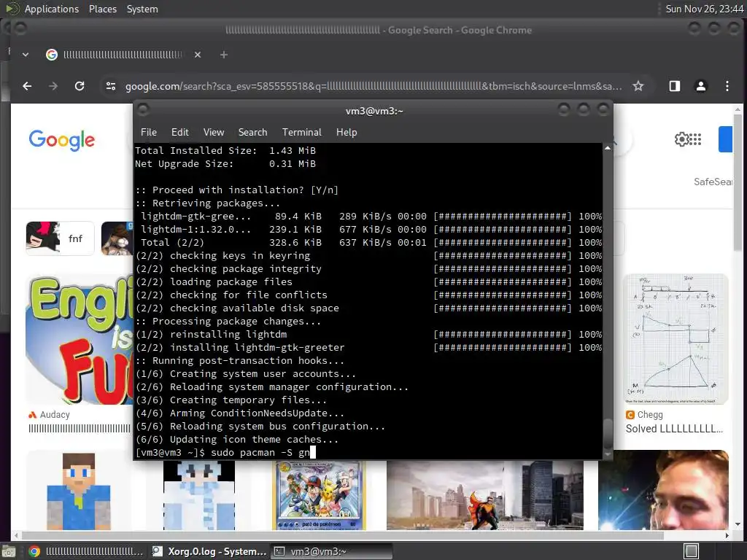Open Google quick settings gear
Screen dimensions: 747x560
point(682,139)
